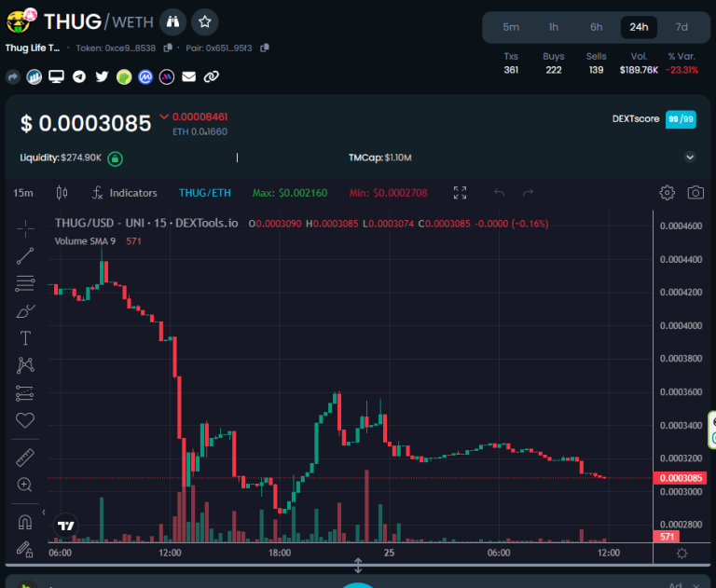Viewport: 716px width, 588px height.
Task: Open the Twitter link icon
Action: [102, 76]
